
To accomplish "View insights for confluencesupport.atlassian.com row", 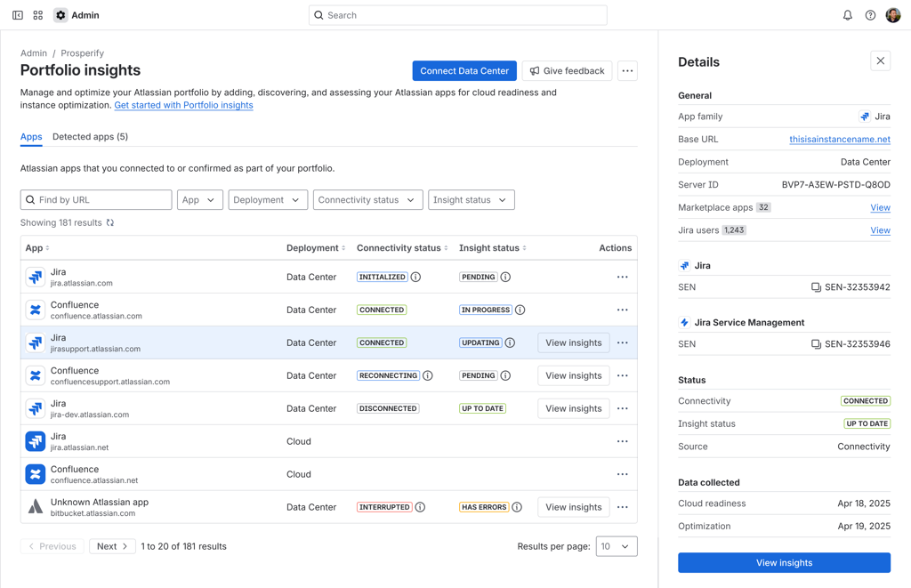I will pos(574,376).
